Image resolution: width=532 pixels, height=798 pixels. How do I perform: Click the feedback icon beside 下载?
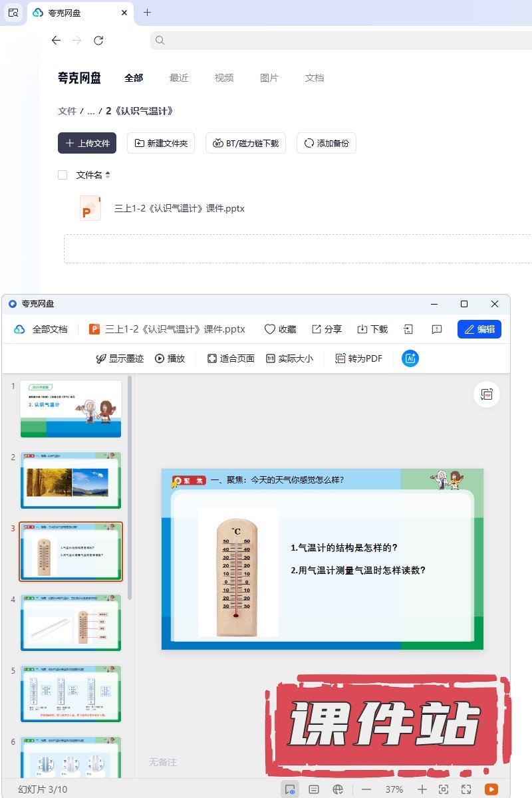[437, 329]
